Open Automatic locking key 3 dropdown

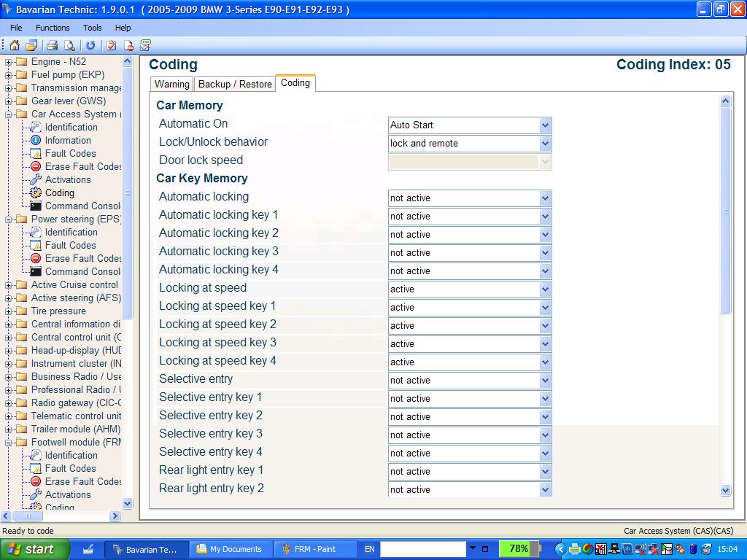click(x=546, y=253)
